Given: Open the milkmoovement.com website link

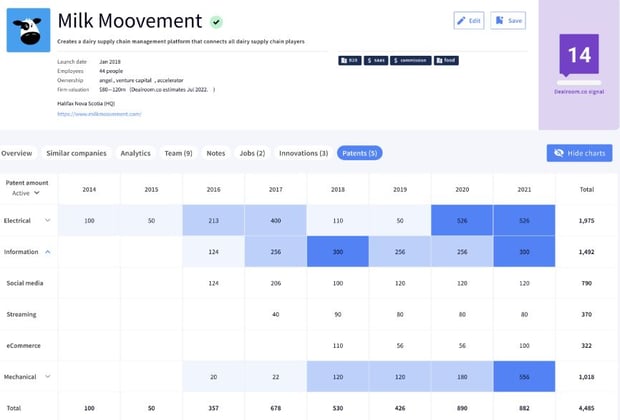Looking at the screenshot, I should point(99,114).
